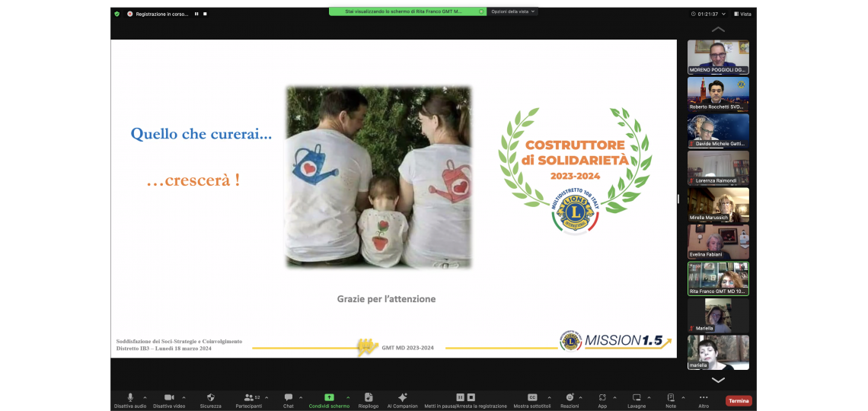Screen dimensions: 868x411
Task: Open the Chat panel
Action: pyautogui.click(x=289, y=400)
